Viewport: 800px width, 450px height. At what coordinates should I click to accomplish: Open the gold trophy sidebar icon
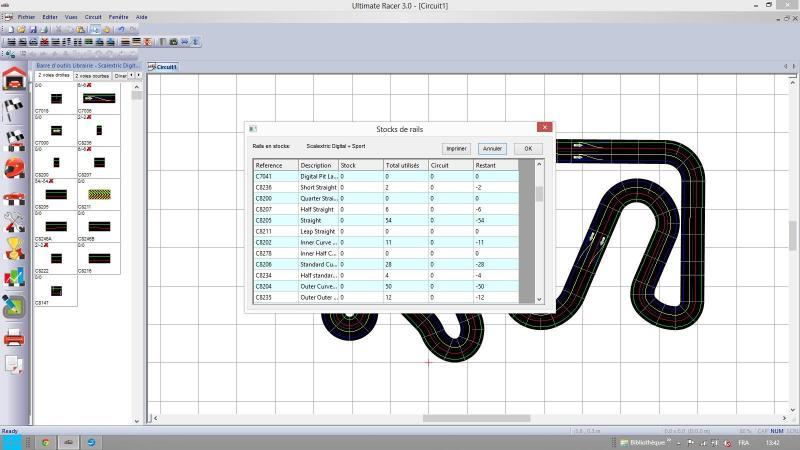tap(14, 248)
